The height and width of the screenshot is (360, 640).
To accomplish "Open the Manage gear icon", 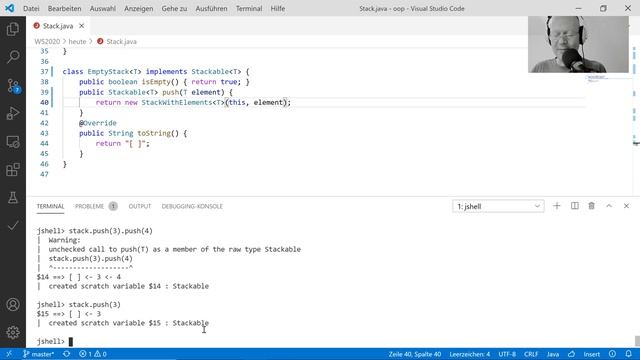I will pyautogui.click(x=13, y=332).
